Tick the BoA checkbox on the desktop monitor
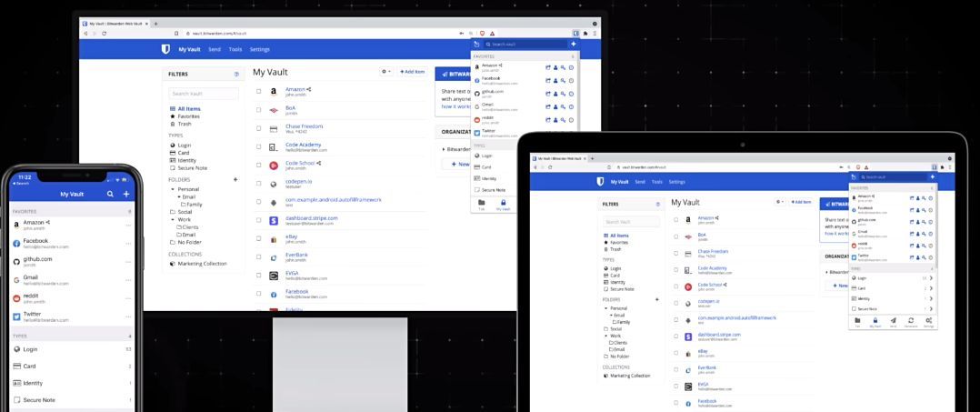This screenshot has height=412, width=980. pos(259,109)
